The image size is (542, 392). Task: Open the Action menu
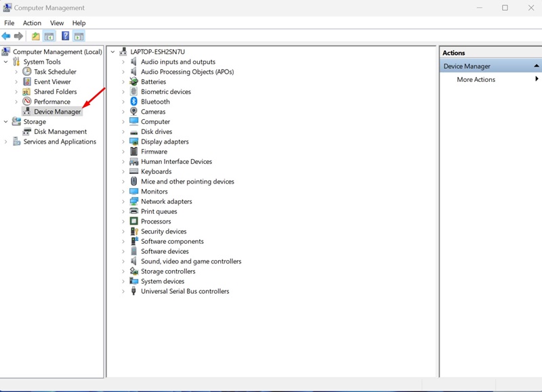[32, 22]
